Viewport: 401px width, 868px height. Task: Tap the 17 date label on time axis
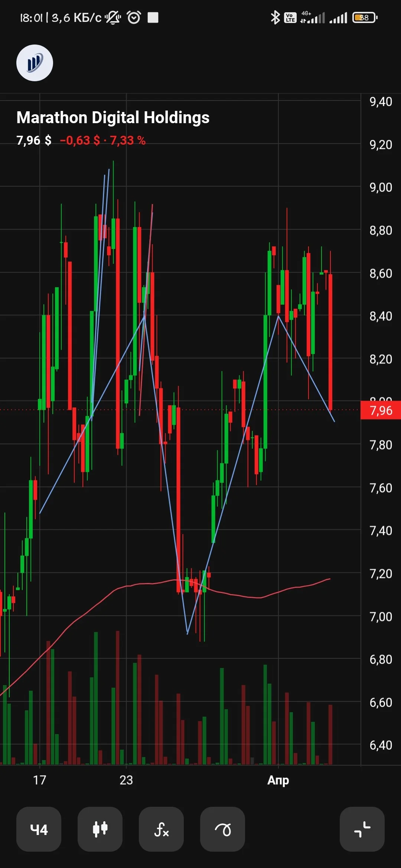click(x=39, y=780)
